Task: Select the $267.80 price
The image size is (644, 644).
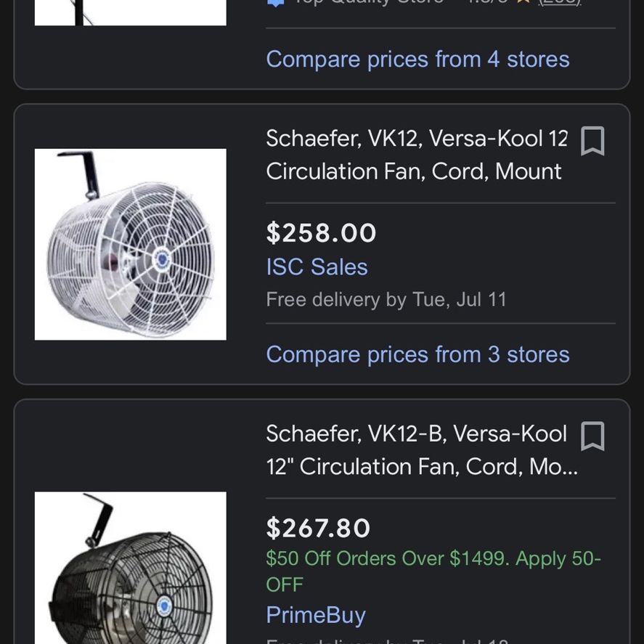Action: 318,528
